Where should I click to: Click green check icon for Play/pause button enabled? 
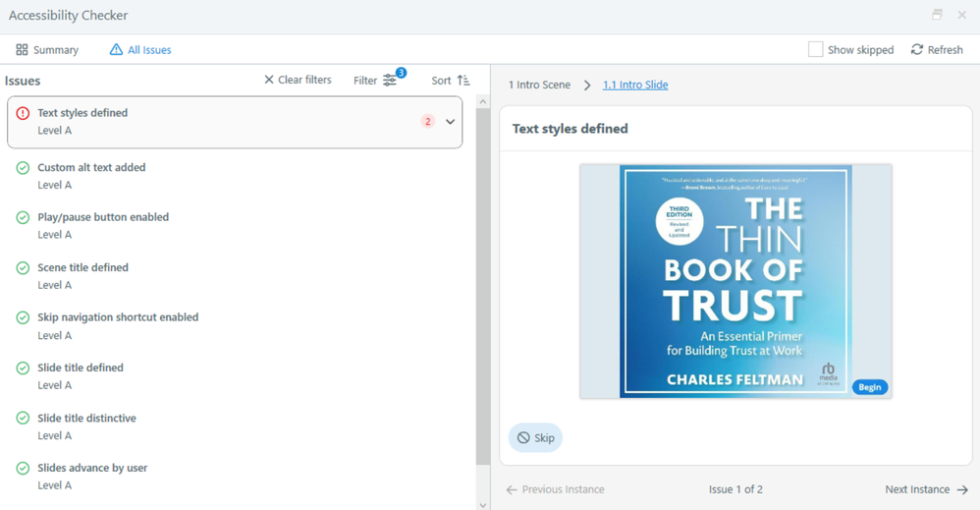point(23,217)
